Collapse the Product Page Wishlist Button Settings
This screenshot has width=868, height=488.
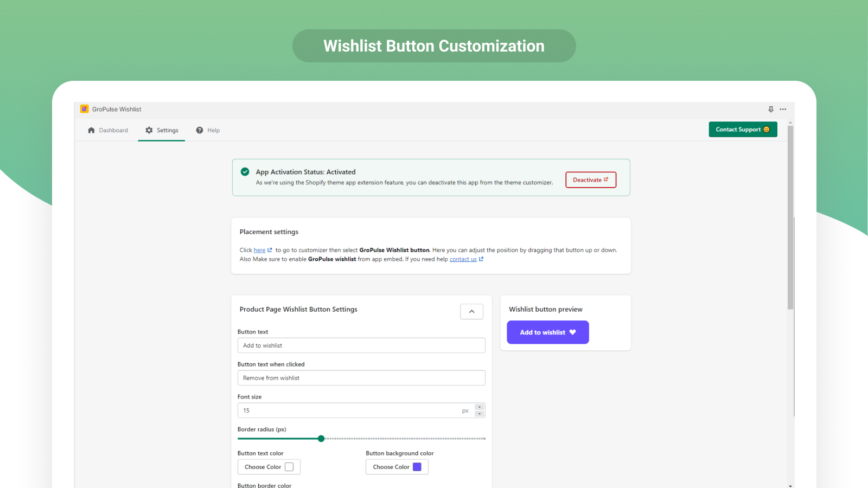[471, 311]
